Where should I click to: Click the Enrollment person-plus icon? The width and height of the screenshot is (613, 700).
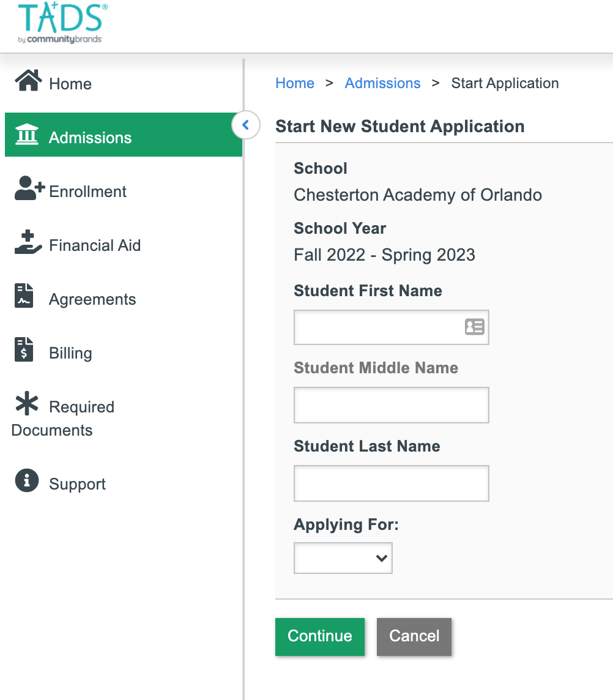click(29, 188)
